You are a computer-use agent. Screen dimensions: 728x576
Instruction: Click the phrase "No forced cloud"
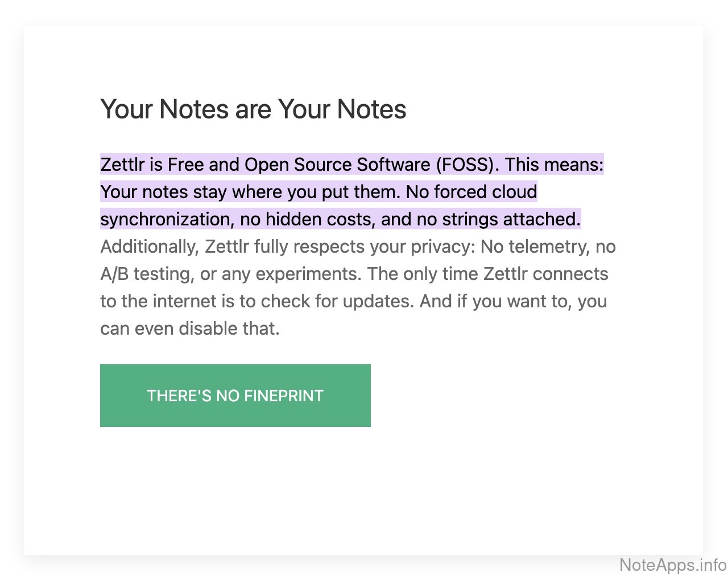[471, 192]
